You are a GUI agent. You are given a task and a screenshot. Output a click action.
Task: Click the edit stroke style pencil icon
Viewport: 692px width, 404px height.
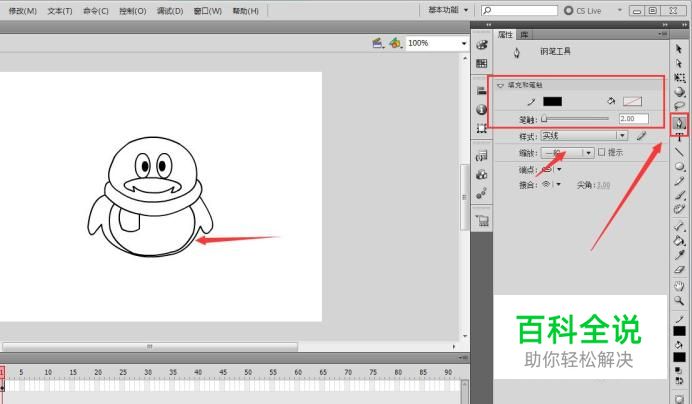tap(642, 136)
